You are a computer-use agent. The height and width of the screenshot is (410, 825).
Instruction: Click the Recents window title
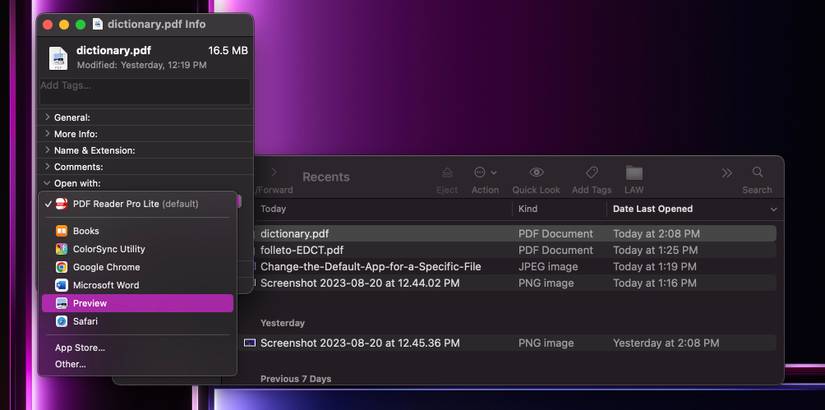coord(326,177)
